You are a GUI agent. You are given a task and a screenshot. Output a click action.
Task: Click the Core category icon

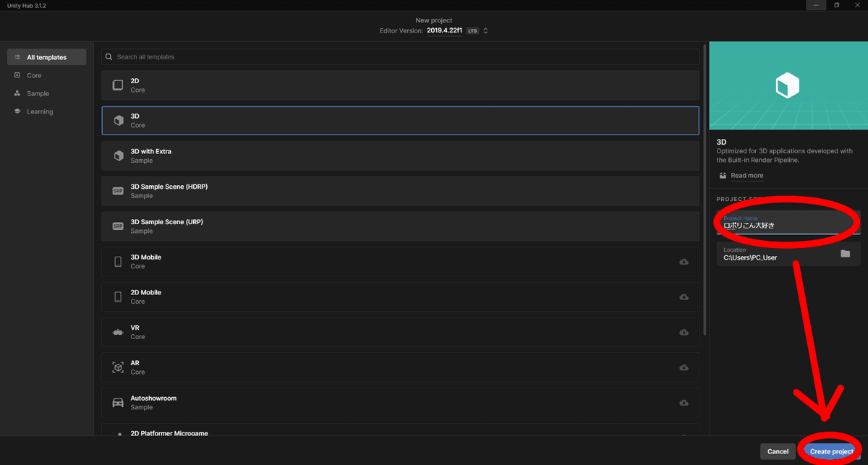[x=17, y=75]
